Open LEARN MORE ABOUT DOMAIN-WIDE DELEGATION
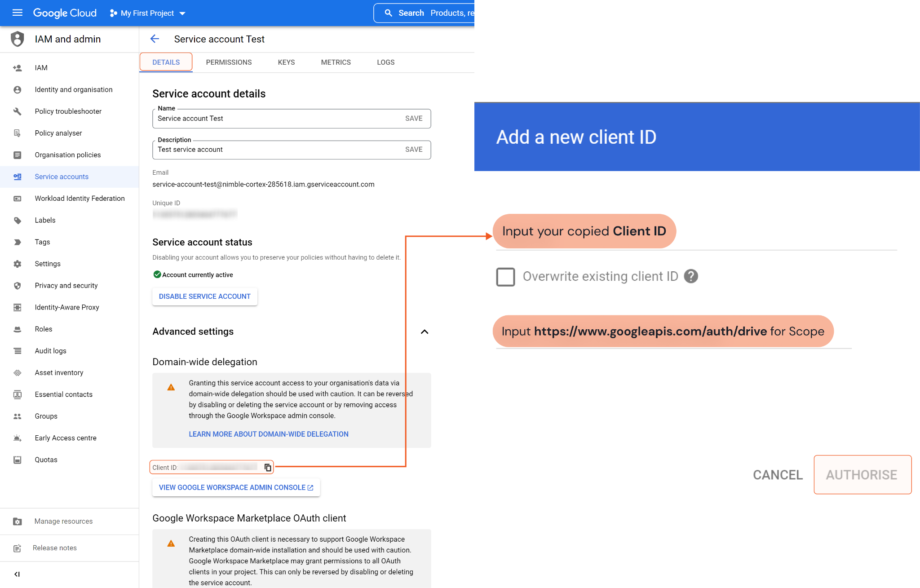Screen dimensions: 920x588 (x=269, y=434)
